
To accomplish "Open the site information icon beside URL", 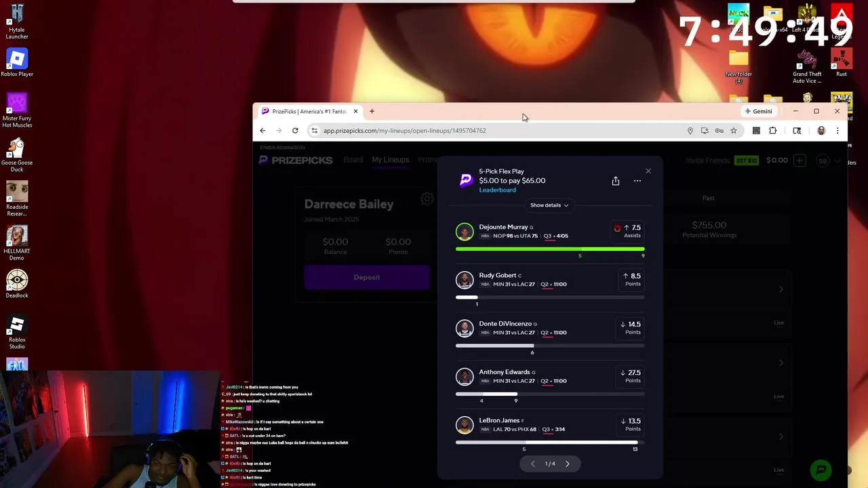I will pos(314,130).
